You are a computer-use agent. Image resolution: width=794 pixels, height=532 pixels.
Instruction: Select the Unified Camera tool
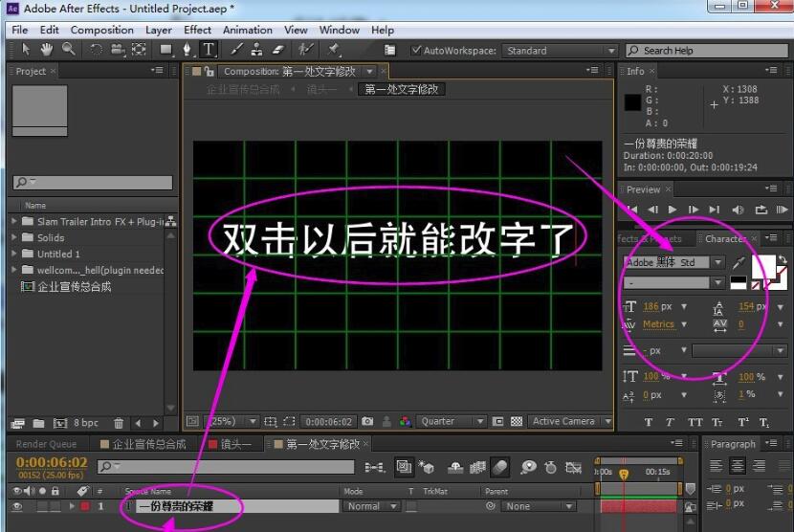118,50
